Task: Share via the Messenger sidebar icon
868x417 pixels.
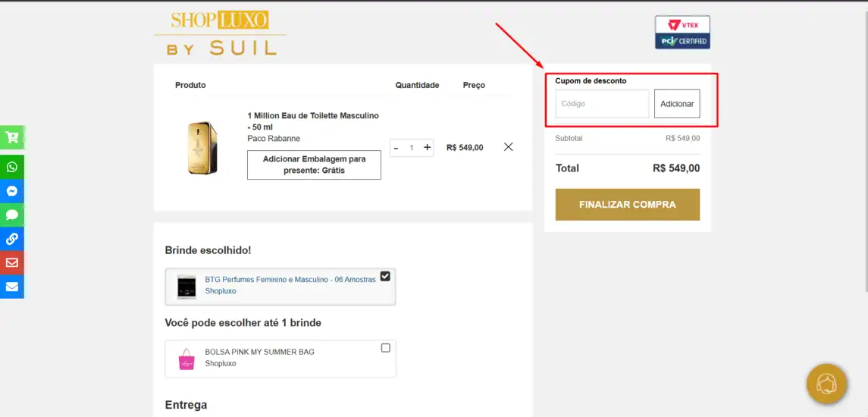Action: 12,191
